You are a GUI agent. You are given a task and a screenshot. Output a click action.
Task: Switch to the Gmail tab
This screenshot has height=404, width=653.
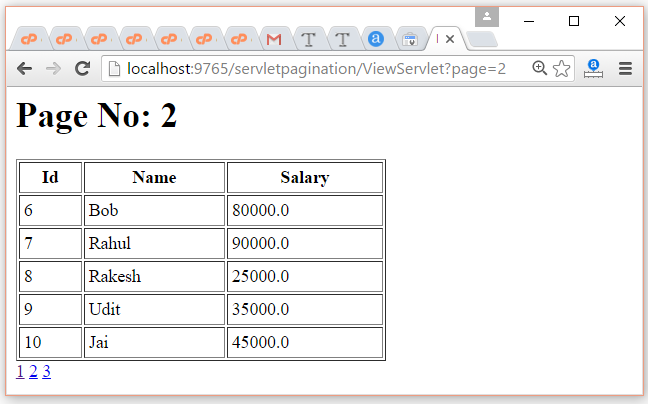click(x=273, y=40)
